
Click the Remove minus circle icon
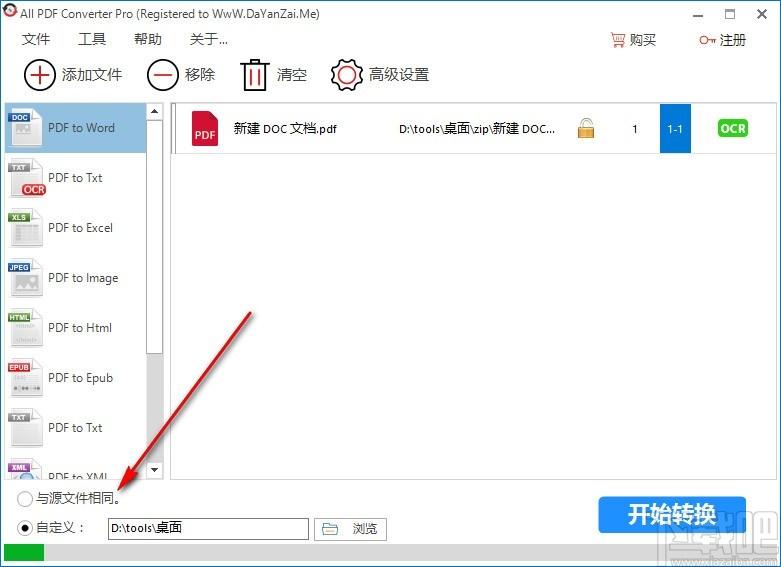pos(162,75)
